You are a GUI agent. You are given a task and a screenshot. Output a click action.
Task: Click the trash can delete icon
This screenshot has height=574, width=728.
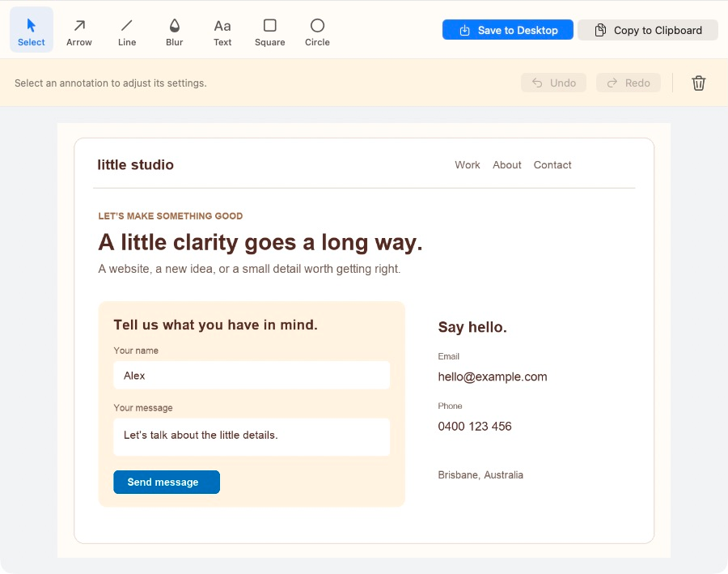pos(698,83)
